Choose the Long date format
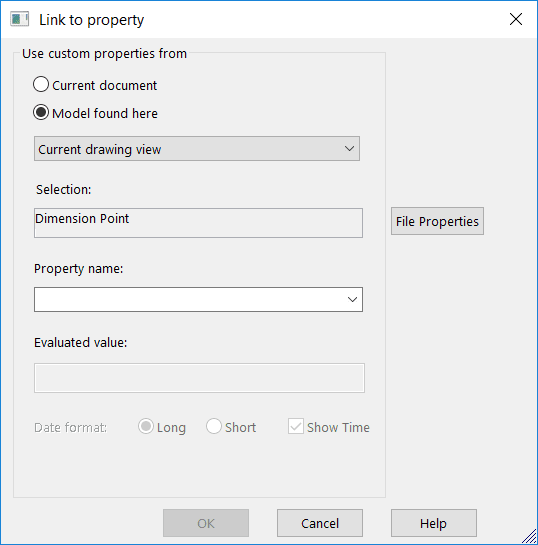 tap(146, 426)
